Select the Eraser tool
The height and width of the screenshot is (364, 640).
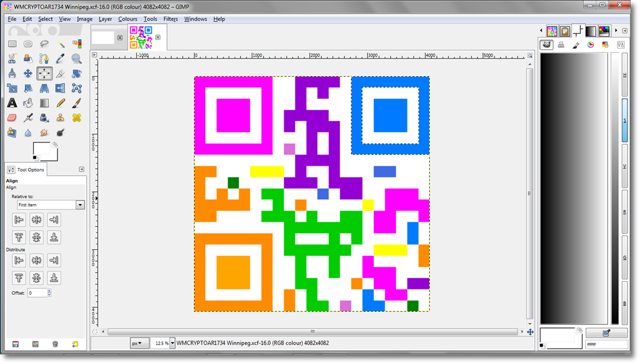[12, 118]
